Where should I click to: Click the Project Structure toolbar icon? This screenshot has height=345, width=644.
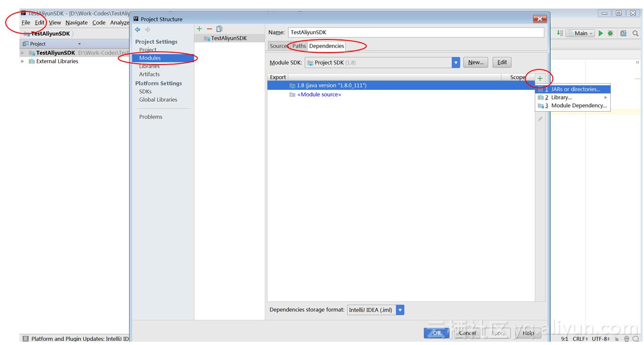tap(624, 33)
